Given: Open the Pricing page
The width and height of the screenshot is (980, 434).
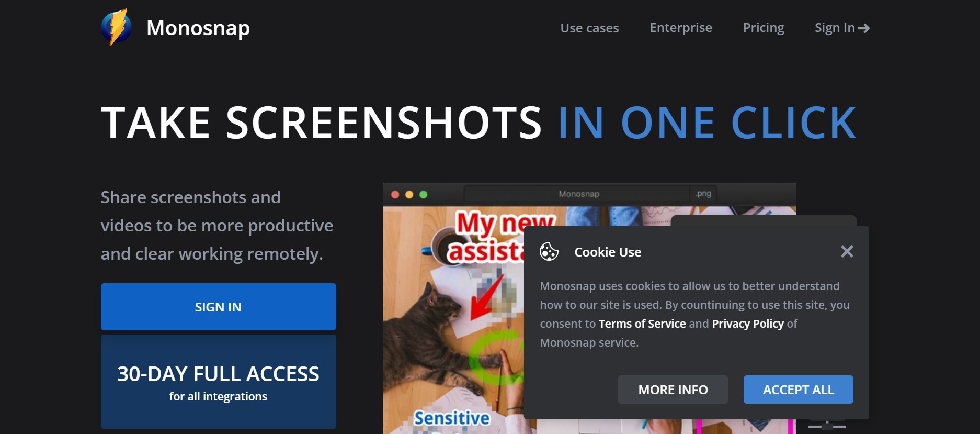Looking at the screenshot, I should [764, 28].
